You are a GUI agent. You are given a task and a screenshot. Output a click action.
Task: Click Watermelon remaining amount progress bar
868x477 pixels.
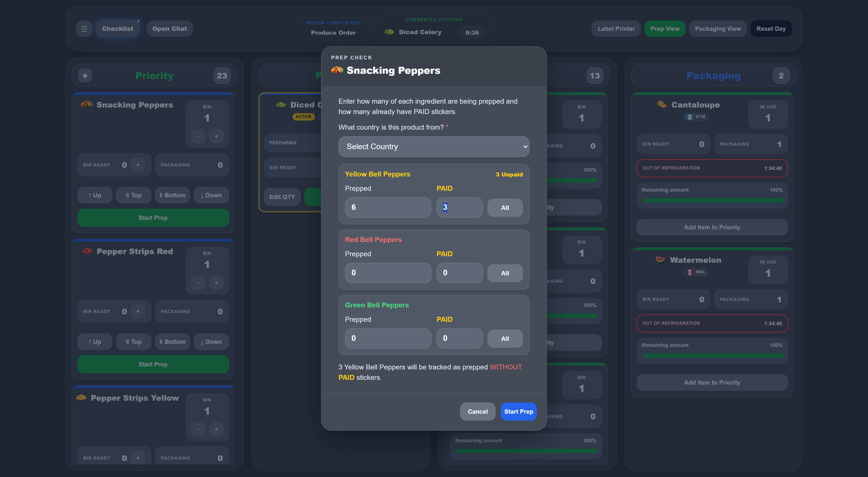(713, 356)
